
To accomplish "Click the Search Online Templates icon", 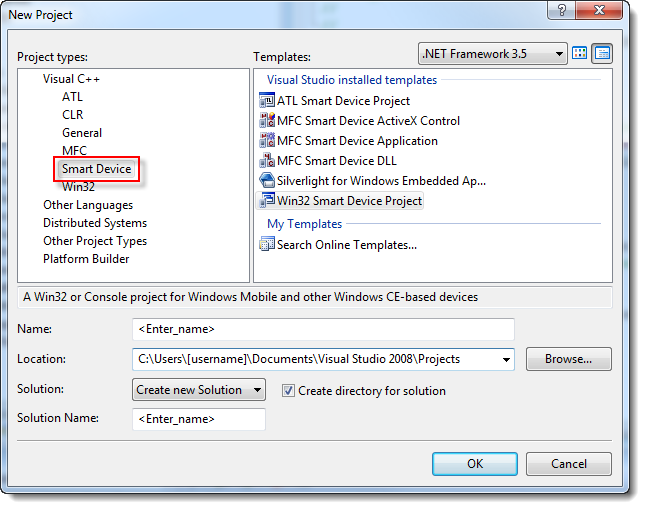I will coord(267,244).
